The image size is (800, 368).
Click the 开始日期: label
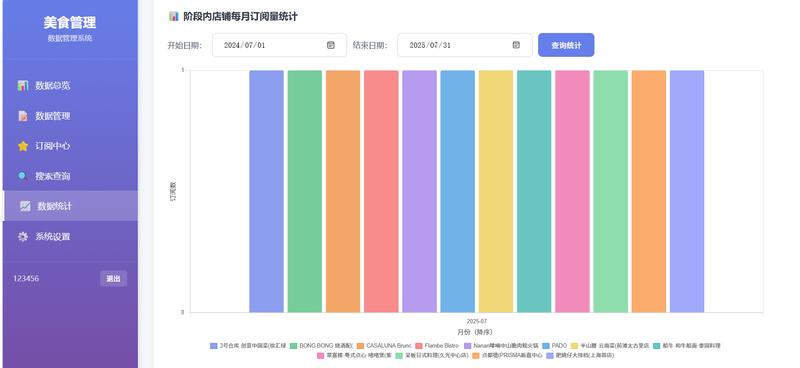click(185, 45)
